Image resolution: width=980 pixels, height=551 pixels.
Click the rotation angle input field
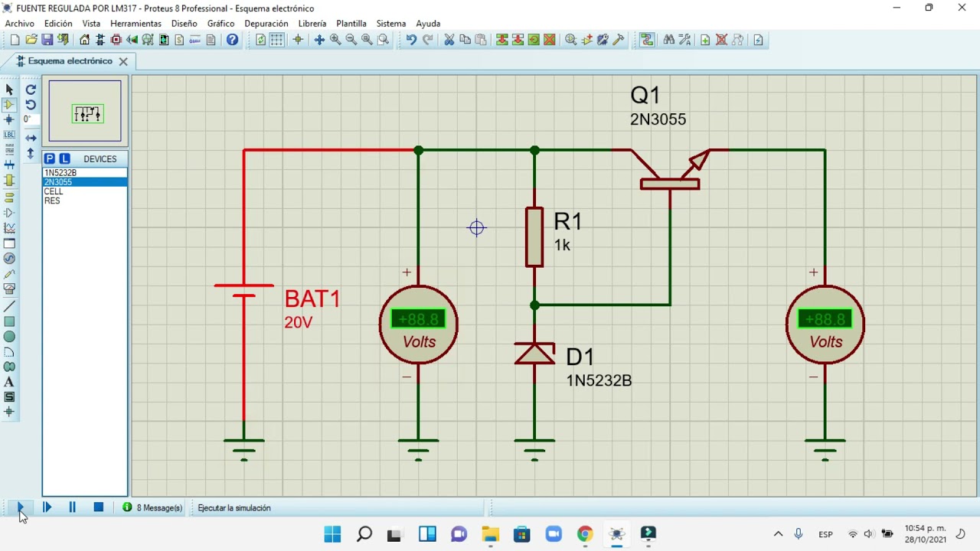(31, 119)
